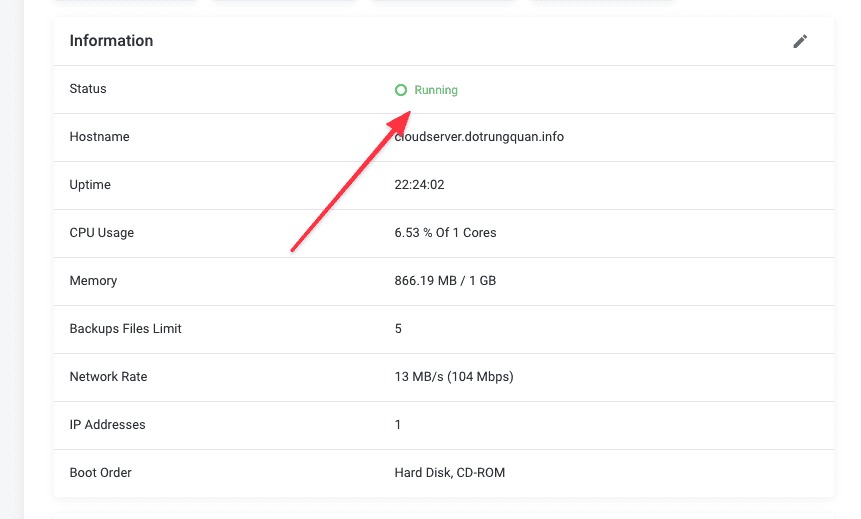Click the Information panel heading
The image size is (861, 519).
(111, 41)
